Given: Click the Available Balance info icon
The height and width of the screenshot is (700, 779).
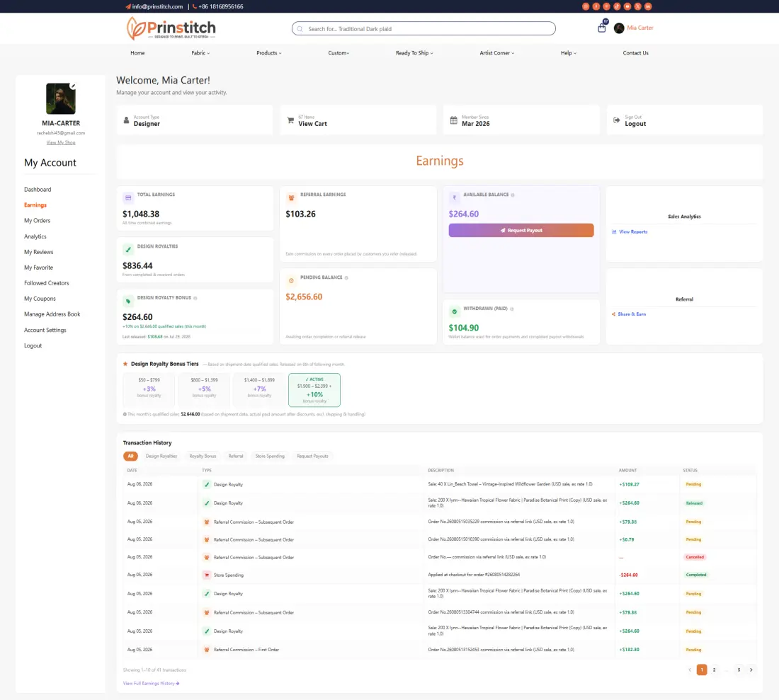Looking at the screenshot, I should (513, 195).
